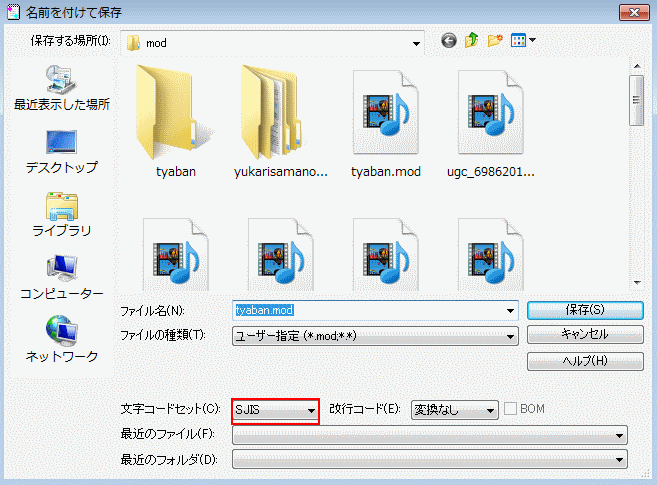Viewport: 657px width, 485px height.
Task: Click the ugc_6986201... file name label
Action: click(491, 172)
